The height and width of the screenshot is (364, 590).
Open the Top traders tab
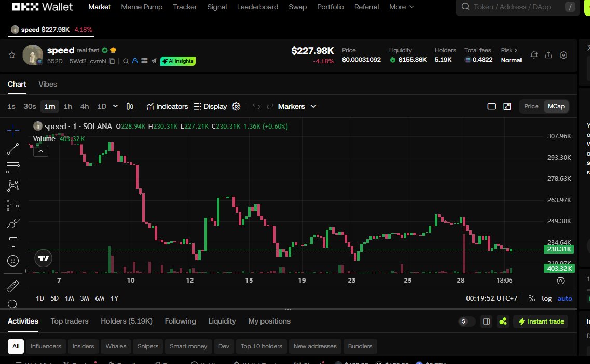70,321
